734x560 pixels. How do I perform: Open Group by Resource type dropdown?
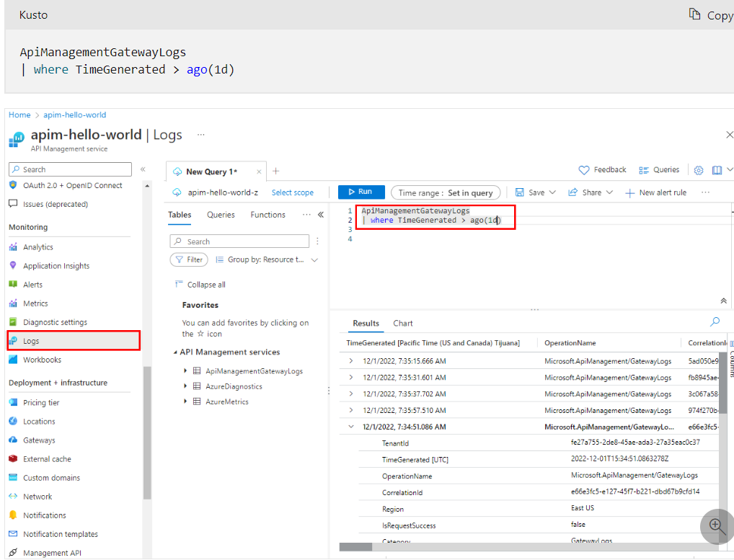point(267,259)
